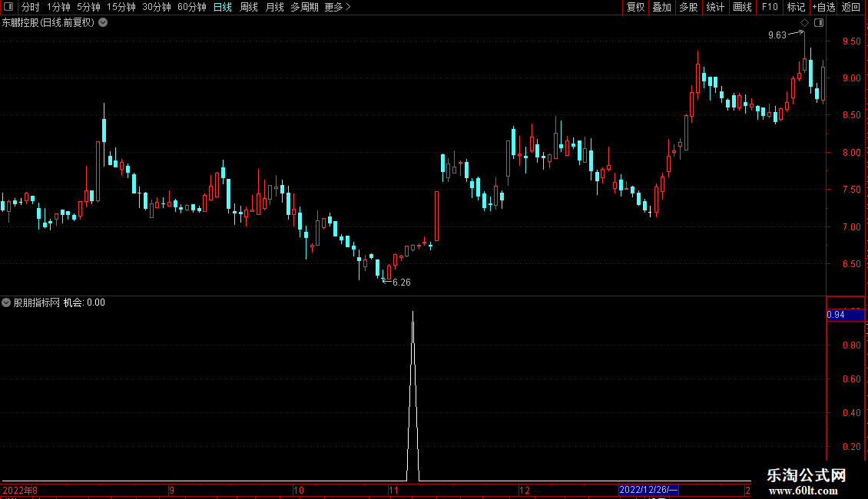Open 多周期 multi-period view
868x499 pixels.
coord(304,7)
